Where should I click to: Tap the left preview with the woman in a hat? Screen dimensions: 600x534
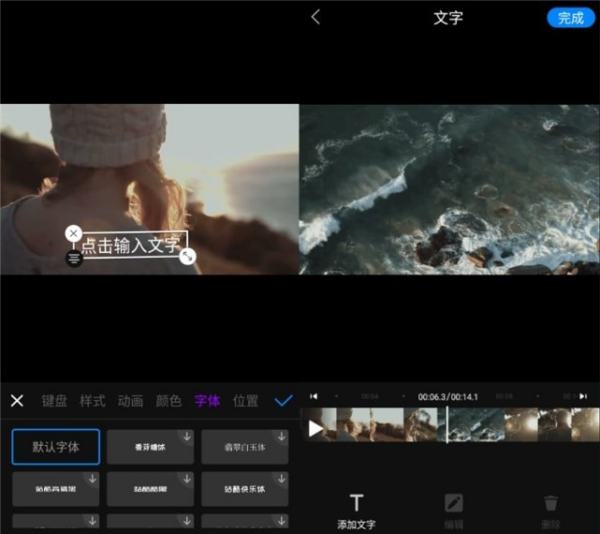coord(149,189)
